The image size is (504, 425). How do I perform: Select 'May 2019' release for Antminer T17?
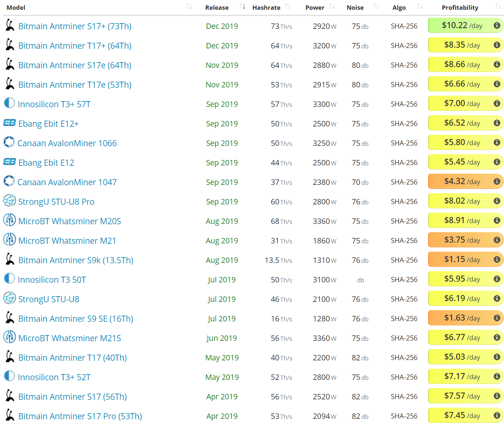pos(222,358)
